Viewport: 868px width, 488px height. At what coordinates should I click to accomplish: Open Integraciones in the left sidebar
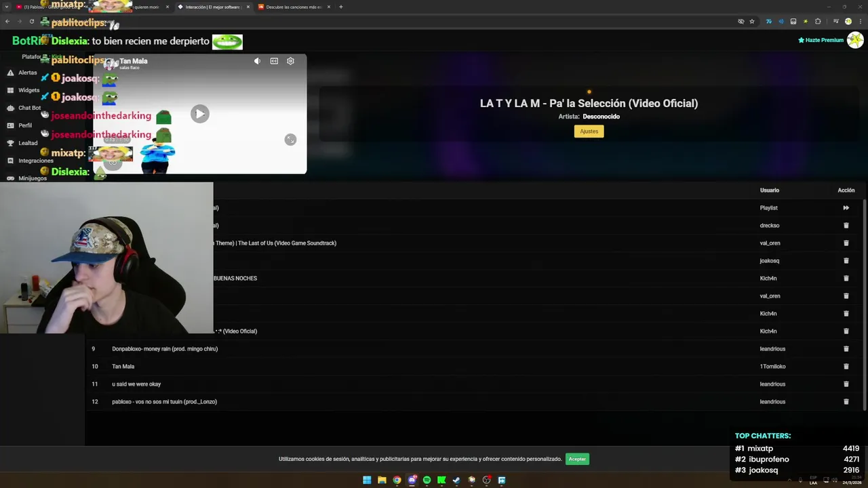pyautogui.click(x=35, y=161)
